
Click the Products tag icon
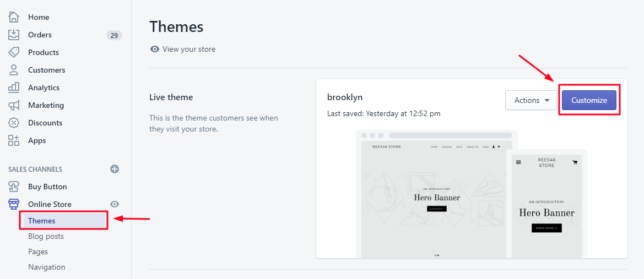click(x=14, y=52)
